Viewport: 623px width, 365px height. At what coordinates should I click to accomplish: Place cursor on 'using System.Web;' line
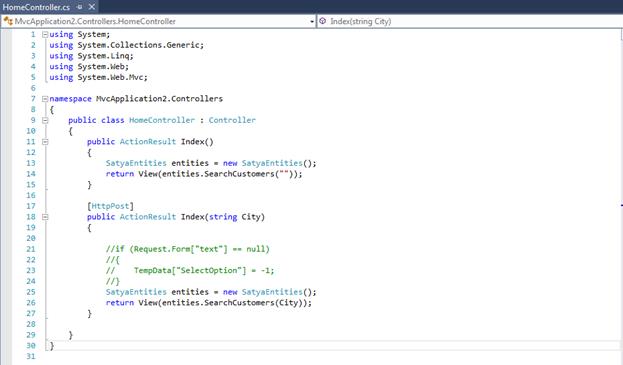89,67
